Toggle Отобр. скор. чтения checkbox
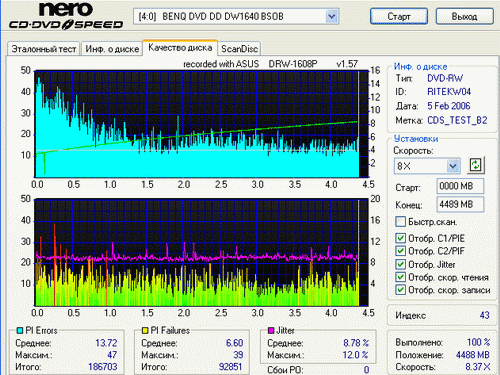 coord(400,277)
